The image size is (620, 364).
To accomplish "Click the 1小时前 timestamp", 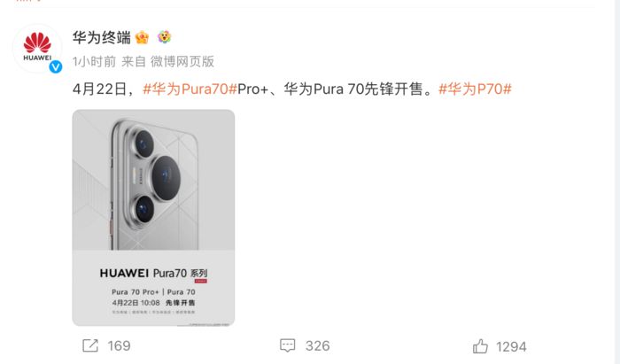I will click(94, 62).
